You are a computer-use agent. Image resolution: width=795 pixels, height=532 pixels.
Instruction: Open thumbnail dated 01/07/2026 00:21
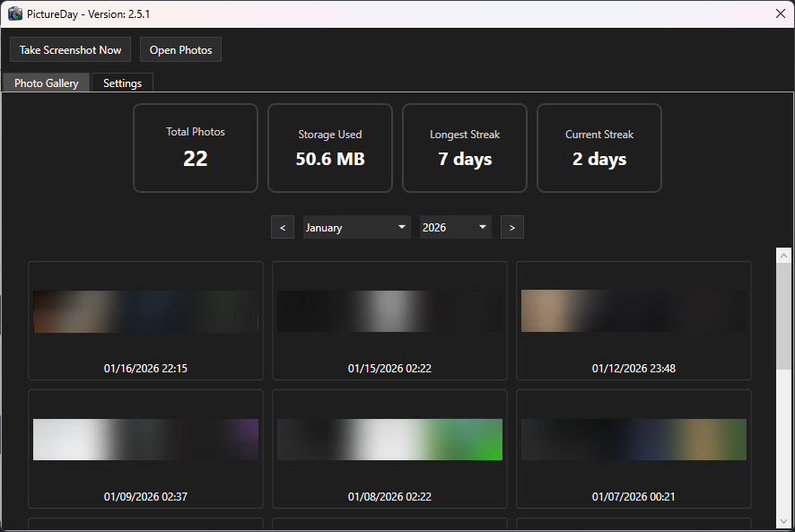pyautogui.click(x=633, y=440)
